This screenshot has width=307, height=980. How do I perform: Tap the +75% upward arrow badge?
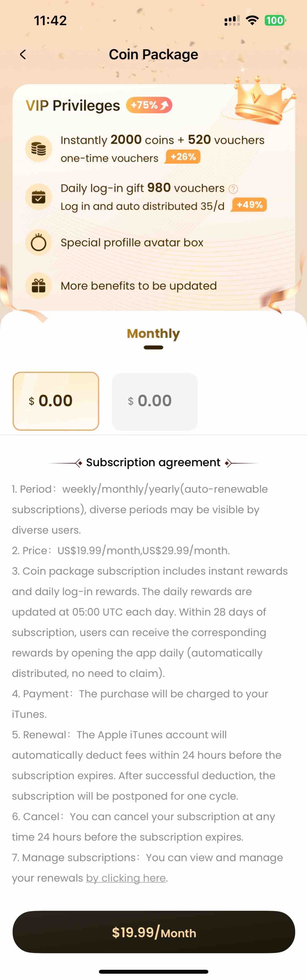tap(149, 105)
